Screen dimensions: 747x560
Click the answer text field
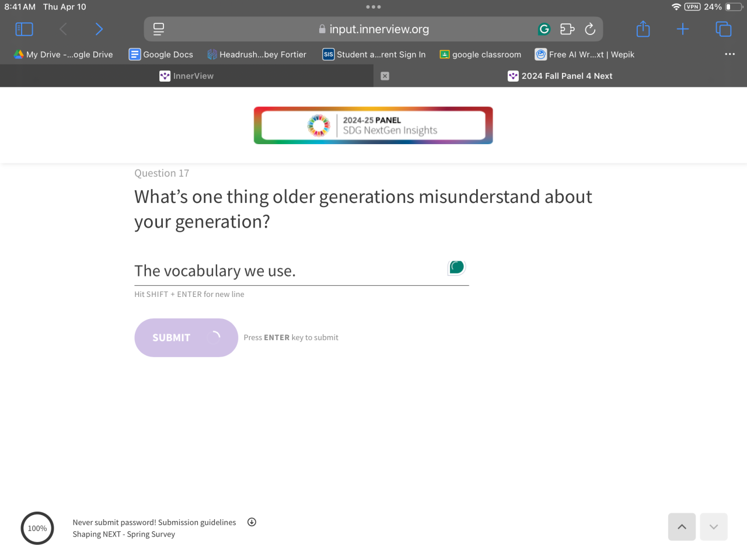tap(302, 271)
